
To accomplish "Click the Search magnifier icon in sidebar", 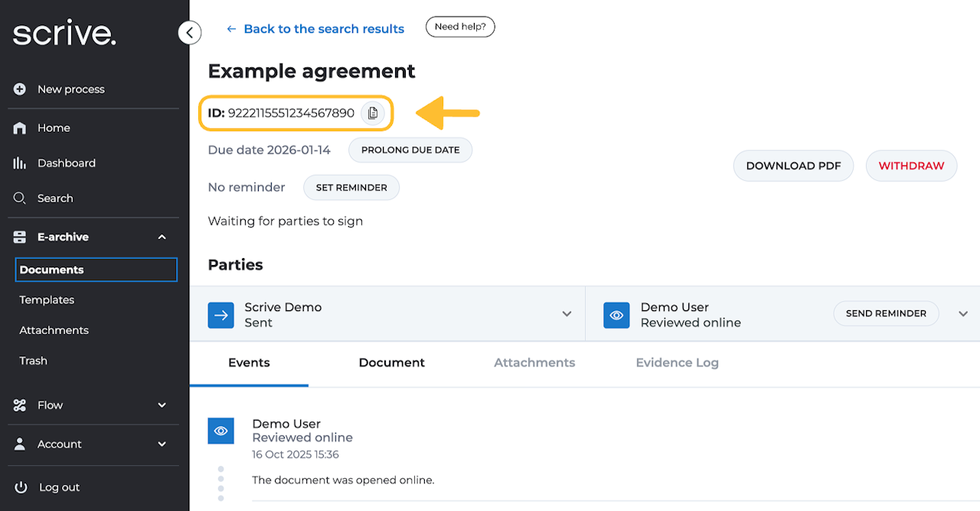I will (x=20, y=198).
